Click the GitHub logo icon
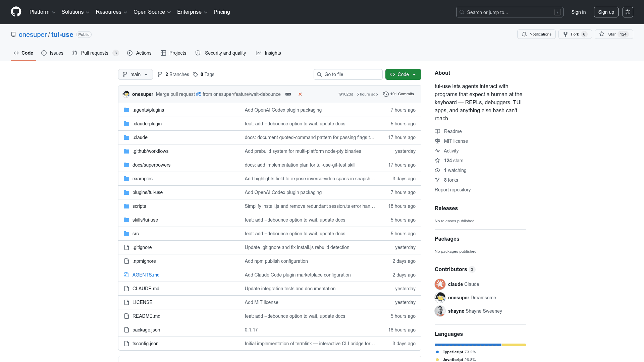Viewport: 644px width, 362px height. pyautogui.click(x=16, y=12)
